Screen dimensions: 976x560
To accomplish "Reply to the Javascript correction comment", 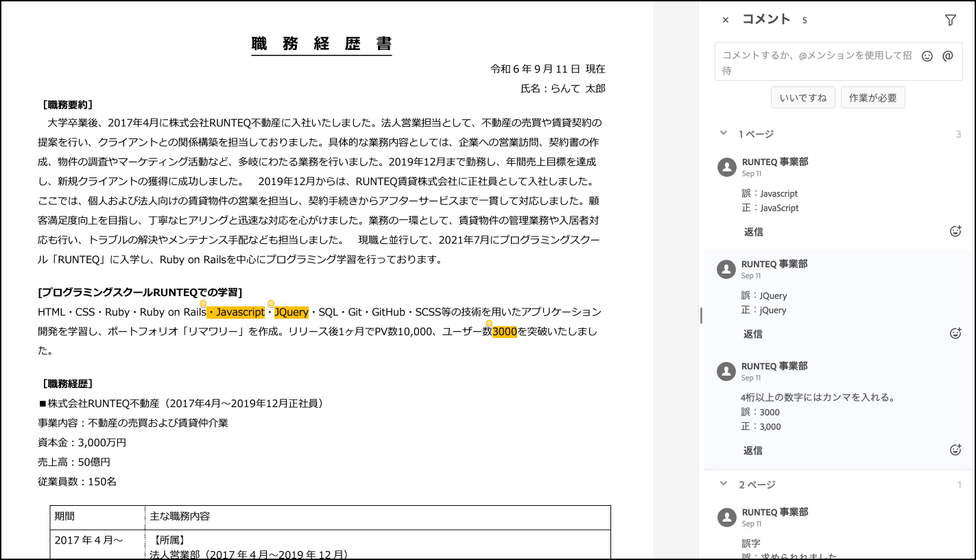I will (x=753, y=232).
